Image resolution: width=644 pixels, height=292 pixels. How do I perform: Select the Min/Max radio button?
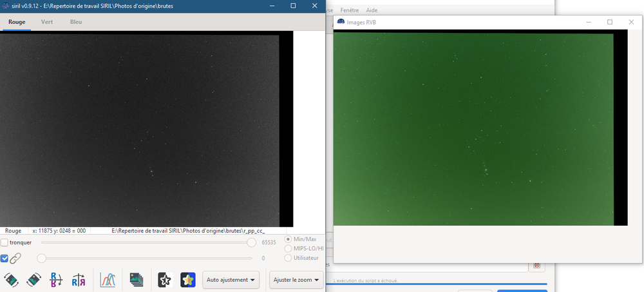pyautogui.click(x=289, y=239)
